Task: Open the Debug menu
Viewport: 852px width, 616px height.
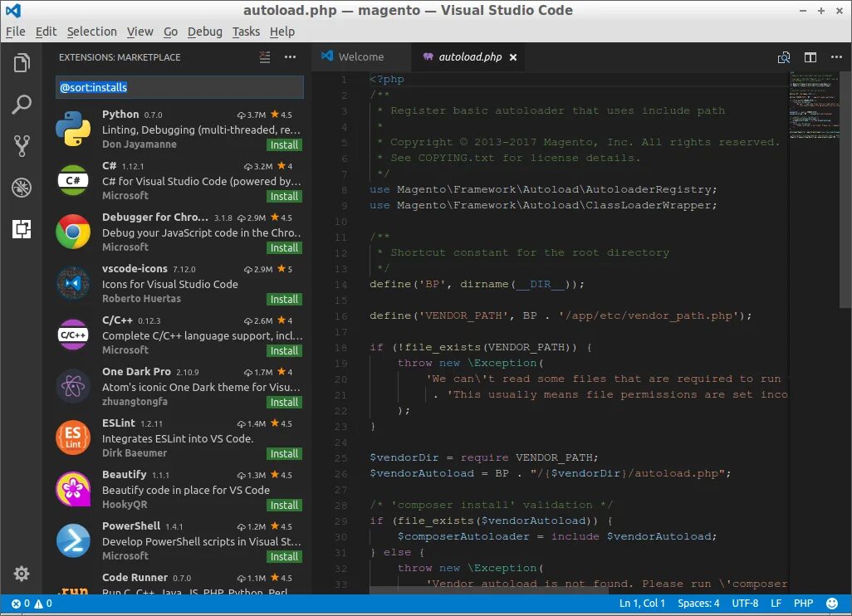Action: pyautogui.click(x=205, y=32)
